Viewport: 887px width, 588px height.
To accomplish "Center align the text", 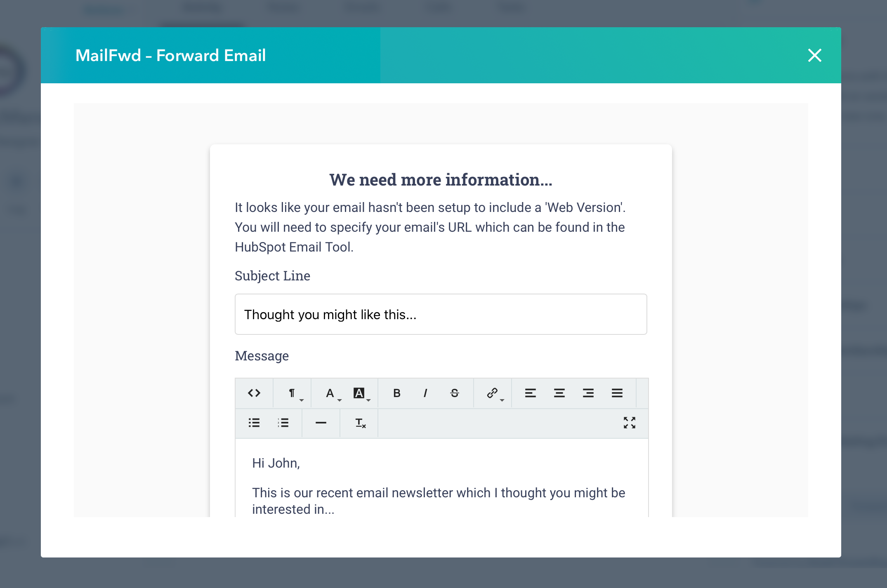I will point(559,393).
